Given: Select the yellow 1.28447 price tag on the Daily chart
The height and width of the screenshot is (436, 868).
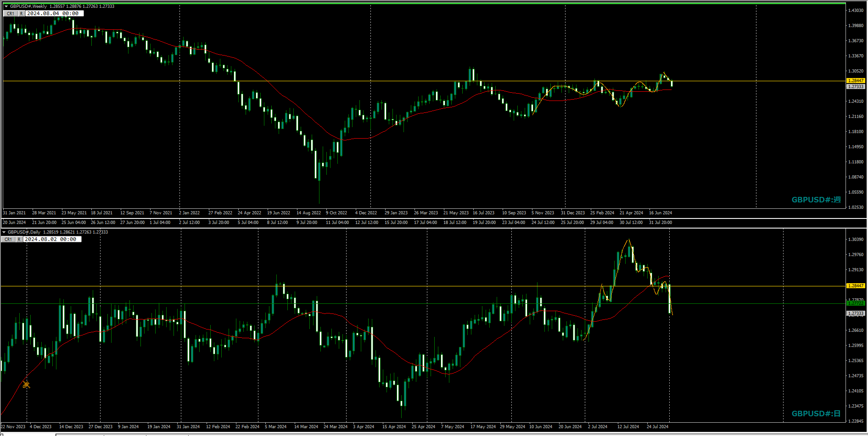Looking at the screenshot, I should 856,286.
